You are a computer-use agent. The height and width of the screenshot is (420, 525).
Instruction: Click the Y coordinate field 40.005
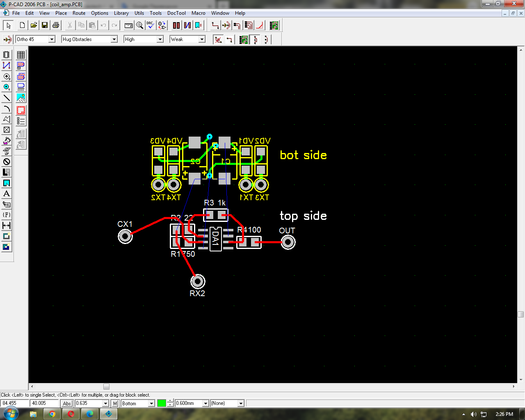pyautogui.click(x=44, y=404)
